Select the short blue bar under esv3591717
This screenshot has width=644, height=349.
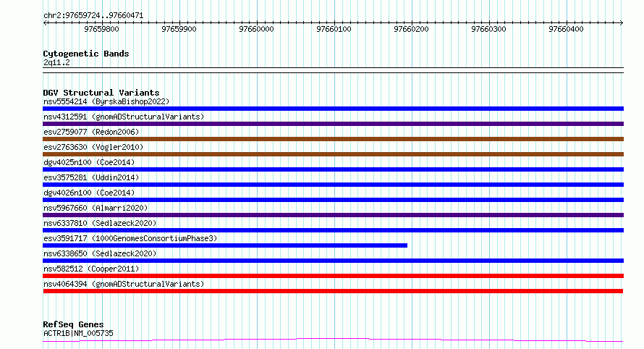[225, 245]
